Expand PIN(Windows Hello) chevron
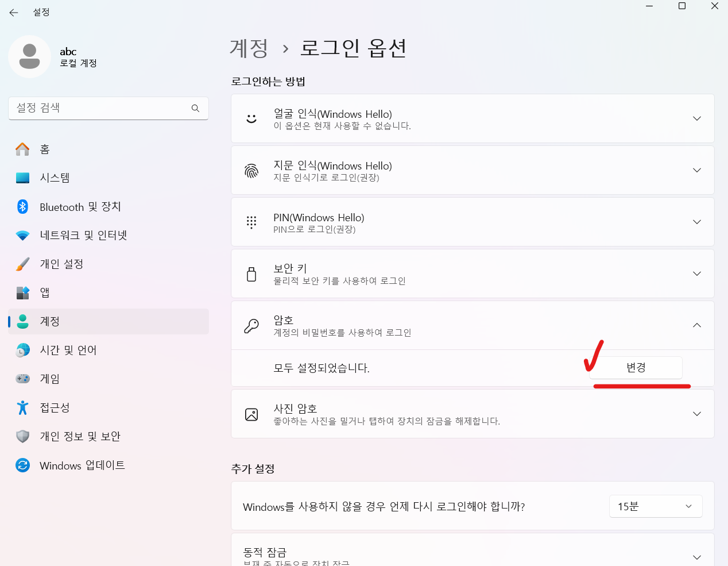The width and height of the screenshot is (728, 566). pos(697,222)
